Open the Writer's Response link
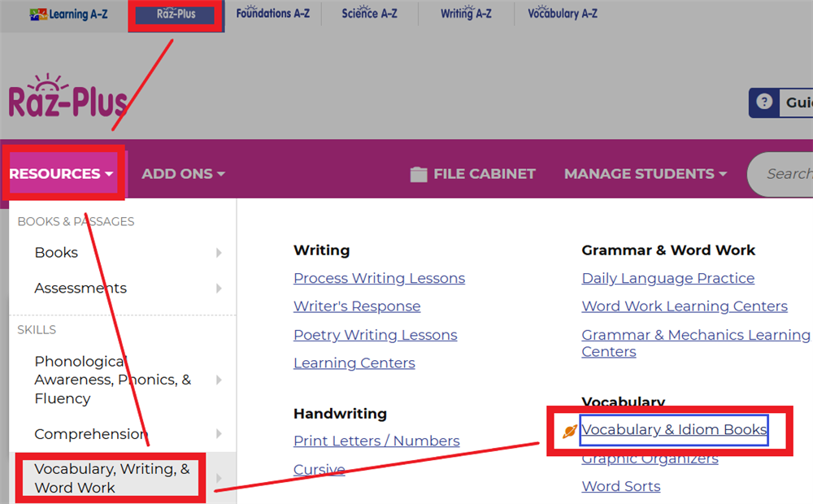 pyautogui.click(x=357, y=306)
